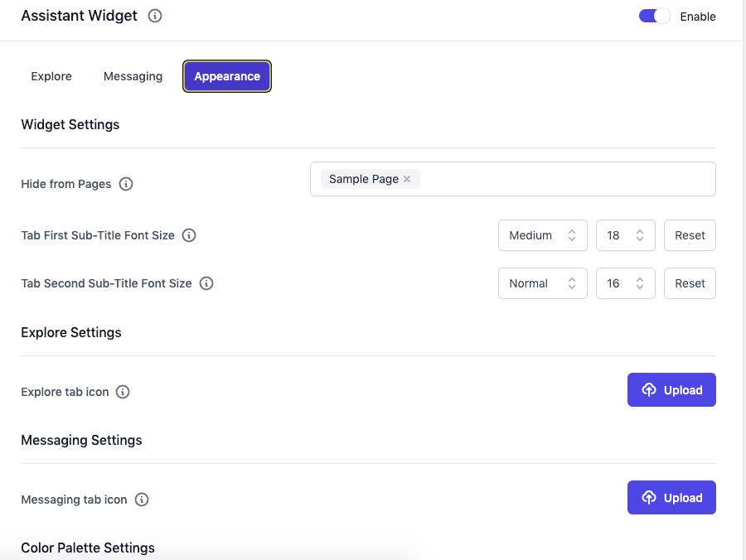This screenshot has width=746, height=560.
Task: Click the Messaging tab icon label
Action: [75, 500]
